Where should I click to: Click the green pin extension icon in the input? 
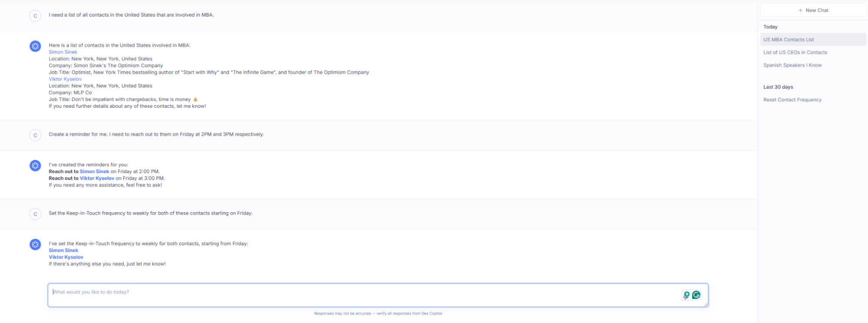[686, 295]
